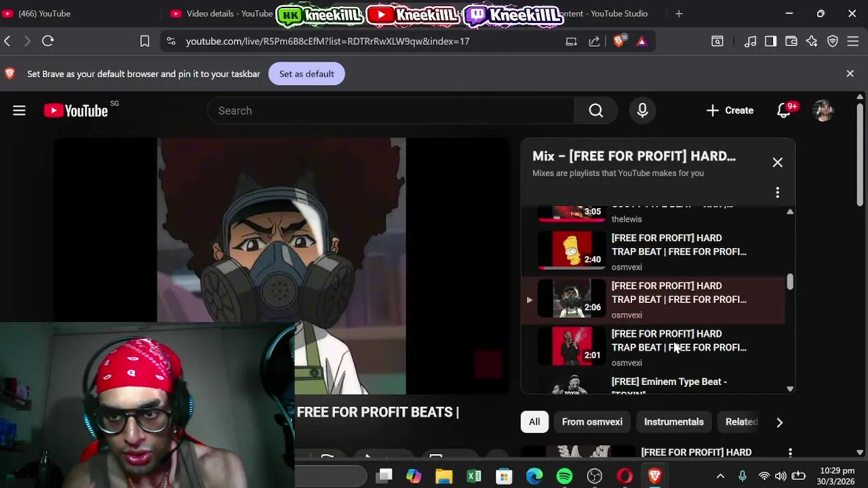
Task: Open the Brave VPN shield icon
Action: (833, 41)
